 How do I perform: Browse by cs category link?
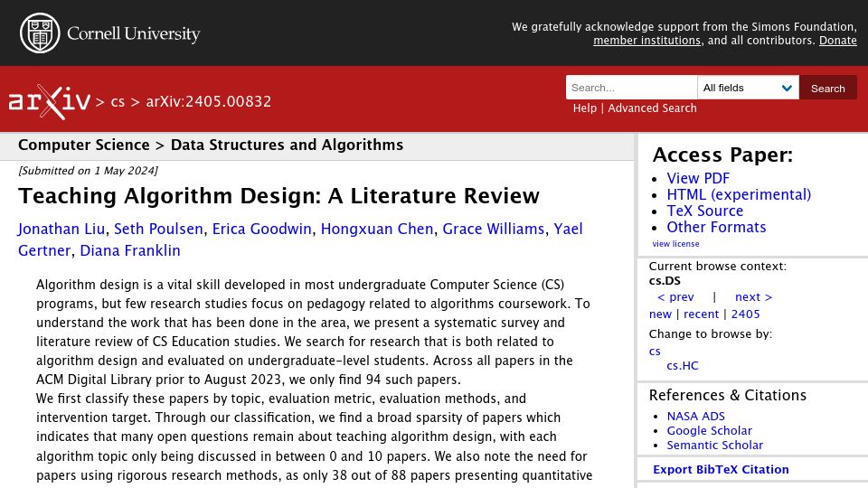pos(655,352)
